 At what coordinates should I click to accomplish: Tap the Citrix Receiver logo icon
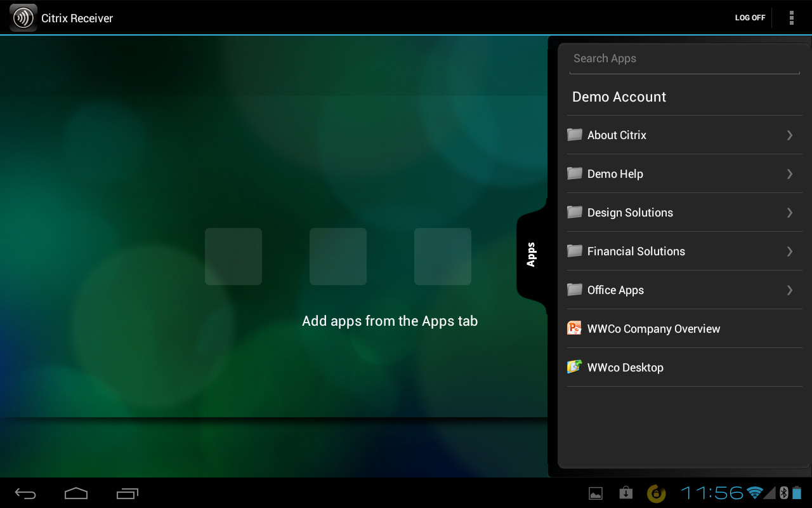click(x=23, y=18)
